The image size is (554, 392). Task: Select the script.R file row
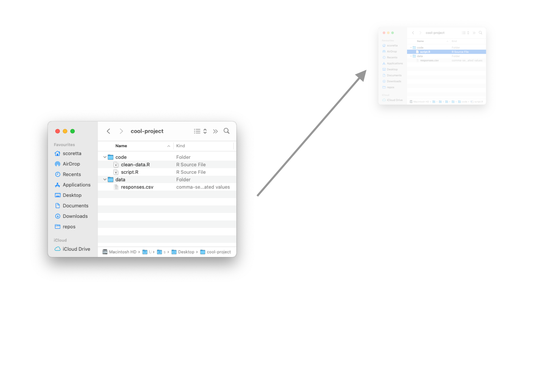130,172
